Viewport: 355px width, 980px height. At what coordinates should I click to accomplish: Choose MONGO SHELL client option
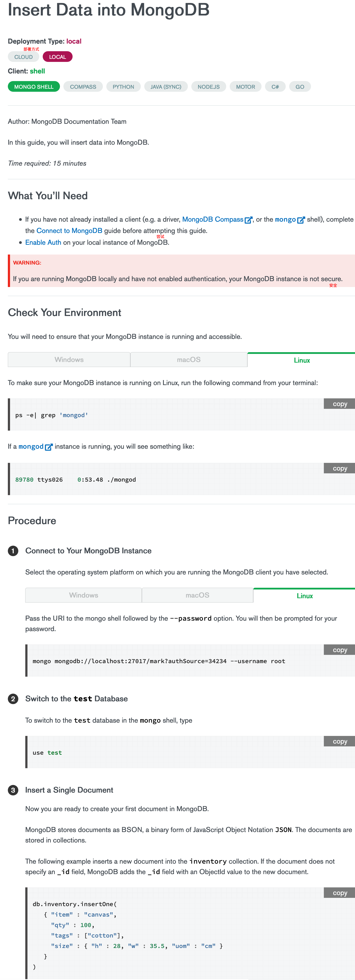click(34, 87)
